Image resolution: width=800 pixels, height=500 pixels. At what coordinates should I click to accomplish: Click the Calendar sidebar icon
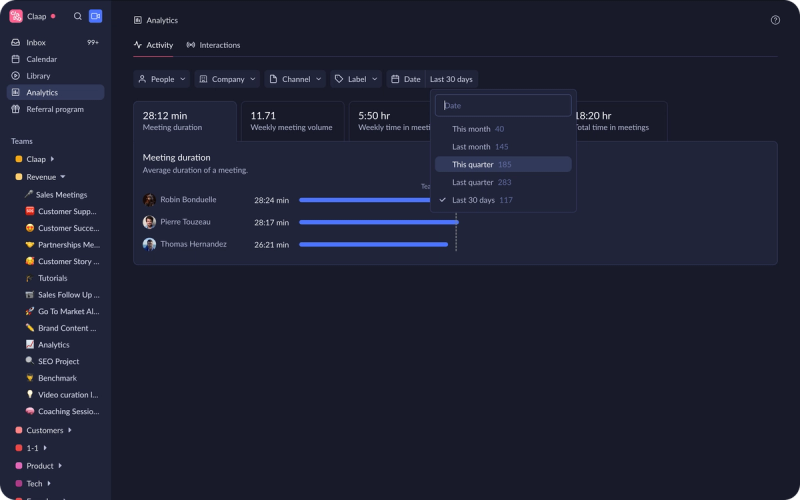[x=16, y=59]
